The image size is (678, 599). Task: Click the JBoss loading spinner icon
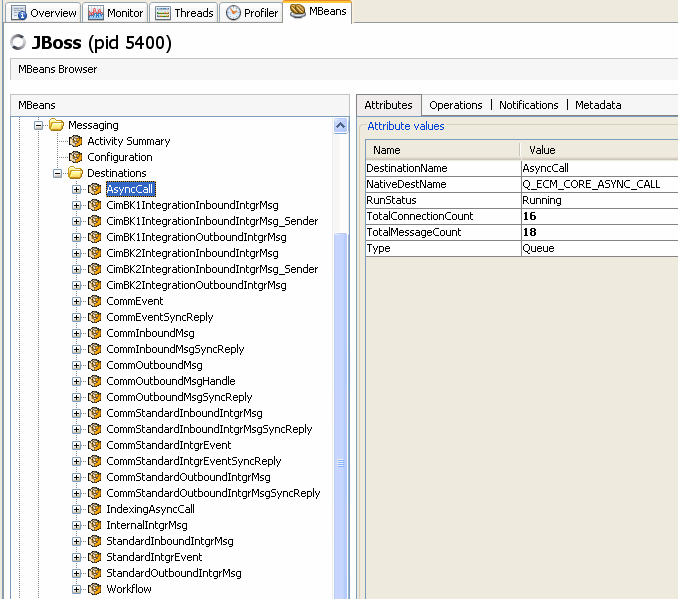pos(18,42)
